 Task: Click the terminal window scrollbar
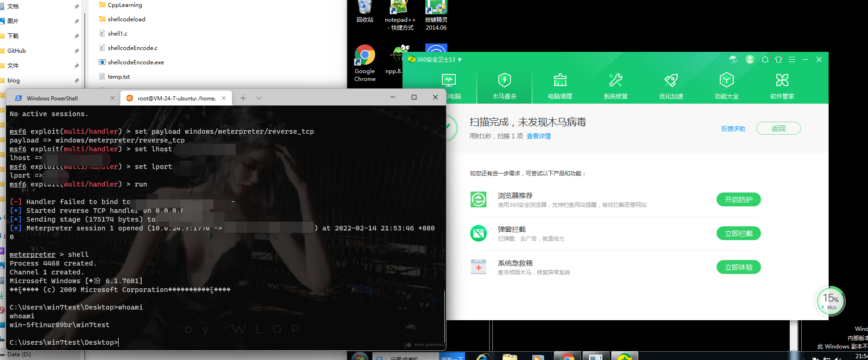point(444,317)
